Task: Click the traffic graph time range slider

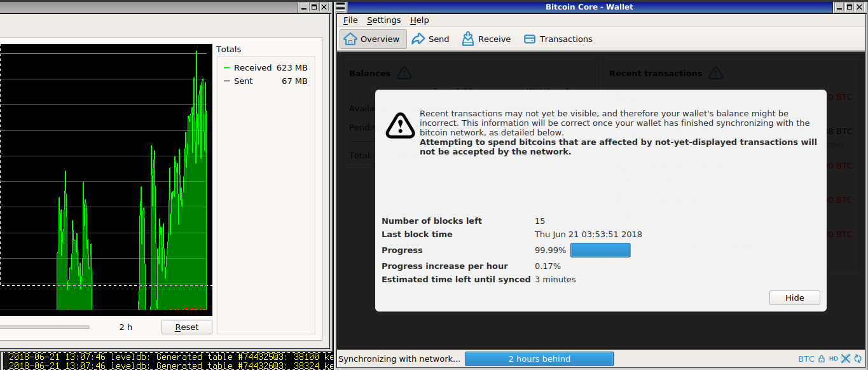Action: point(45,327)
